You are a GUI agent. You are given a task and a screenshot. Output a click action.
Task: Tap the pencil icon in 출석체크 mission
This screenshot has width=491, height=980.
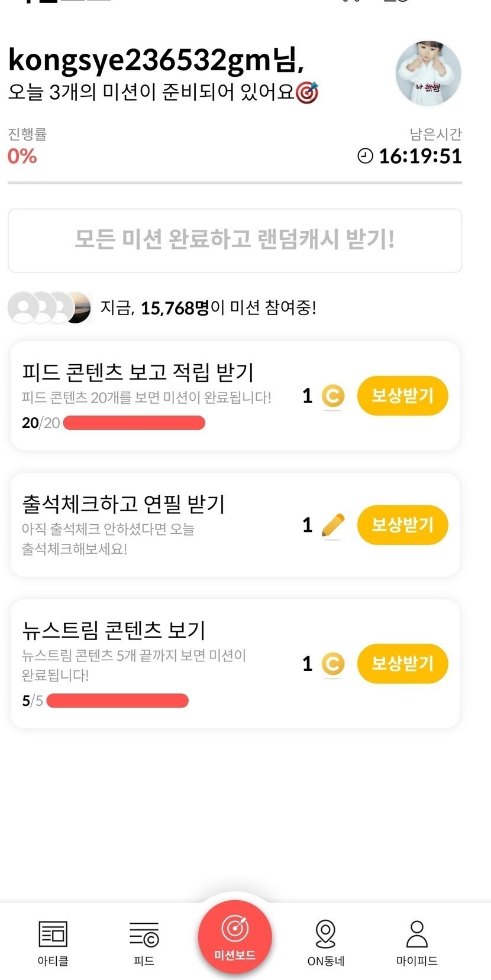pos(333,525)
